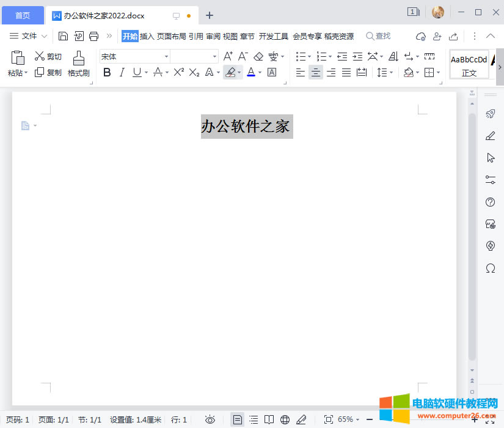The width and height of the screenshot is (504, 428).
Task: Clear formatting with the eraser icon
Action: point(258,56)
